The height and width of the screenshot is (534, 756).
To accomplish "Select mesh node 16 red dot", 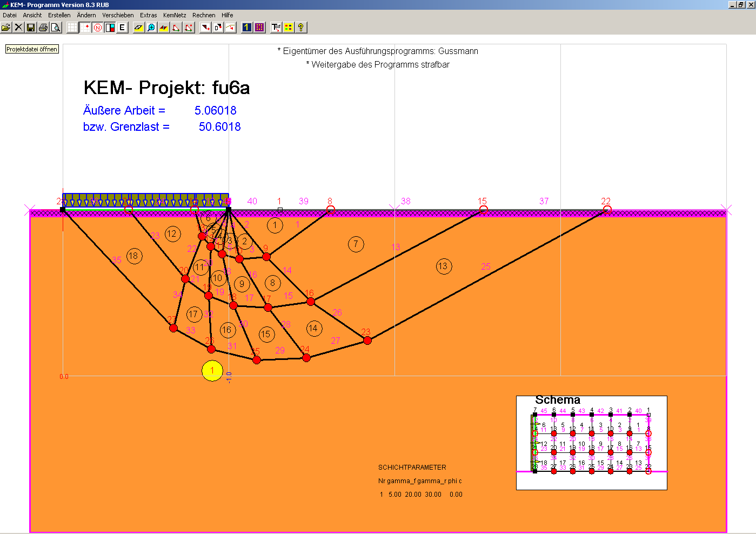I will [311, 302].
